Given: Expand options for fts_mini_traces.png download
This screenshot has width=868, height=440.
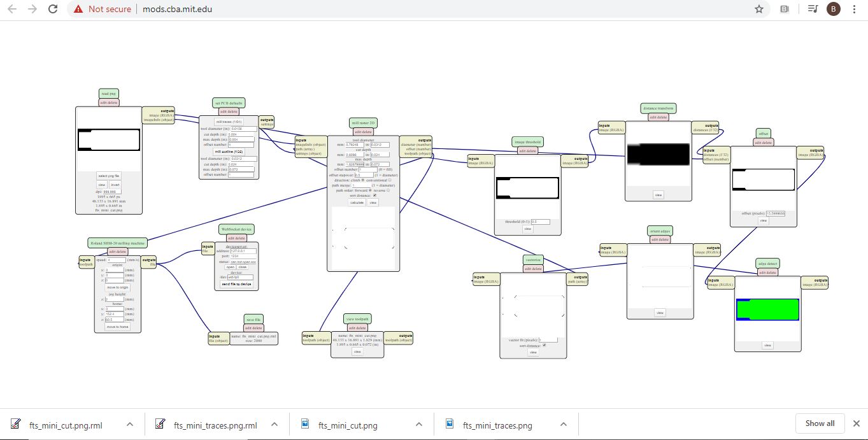Looking at the screenshot, I should coord(563,424).
